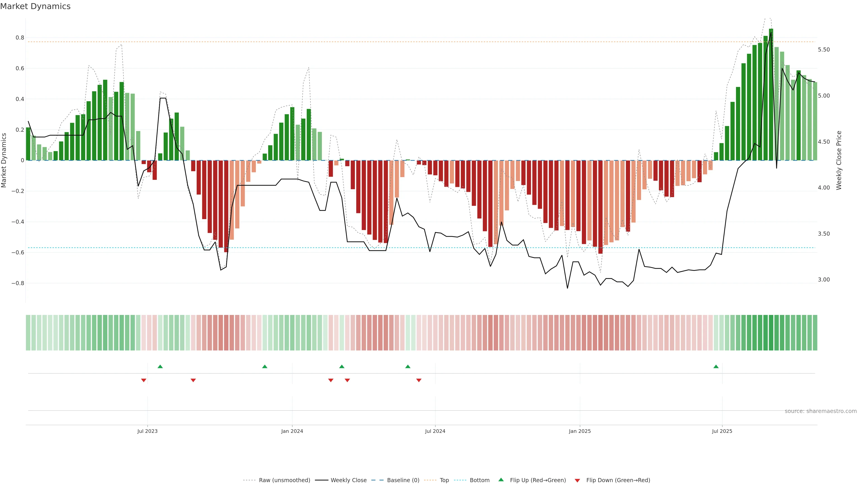The height and width of the screenshot is (488, 868).
Task: Click the darkest green heatmap strip cell
Action: click(x=771, y=333)
